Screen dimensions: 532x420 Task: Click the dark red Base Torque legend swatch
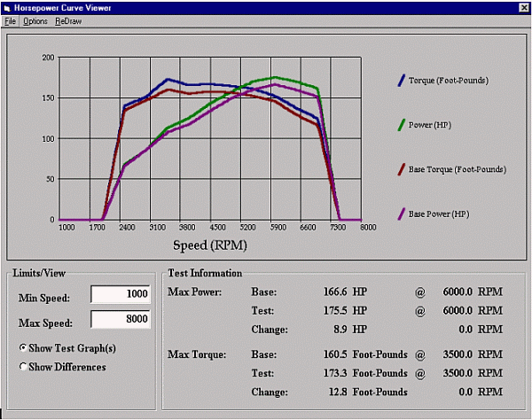coord(402,169)
